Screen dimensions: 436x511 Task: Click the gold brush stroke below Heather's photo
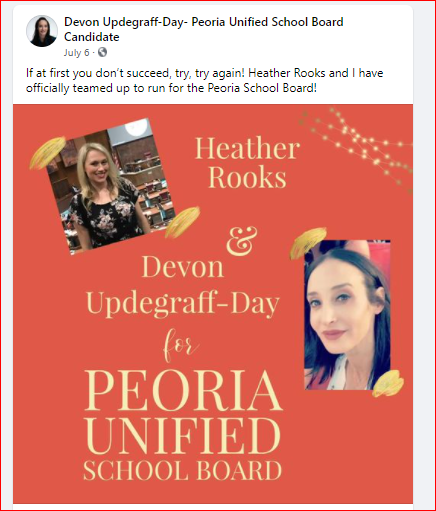click(x=182, y=222)
